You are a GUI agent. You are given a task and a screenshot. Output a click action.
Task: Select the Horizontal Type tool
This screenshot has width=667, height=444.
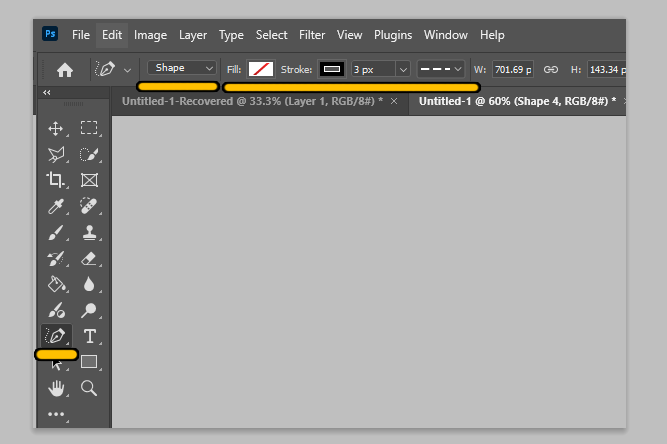point(89,336)
